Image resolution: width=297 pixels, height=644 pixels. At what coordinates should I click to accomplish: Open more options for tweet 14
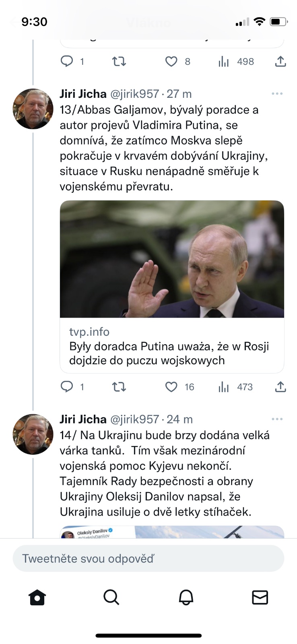(x=277, y=419)
